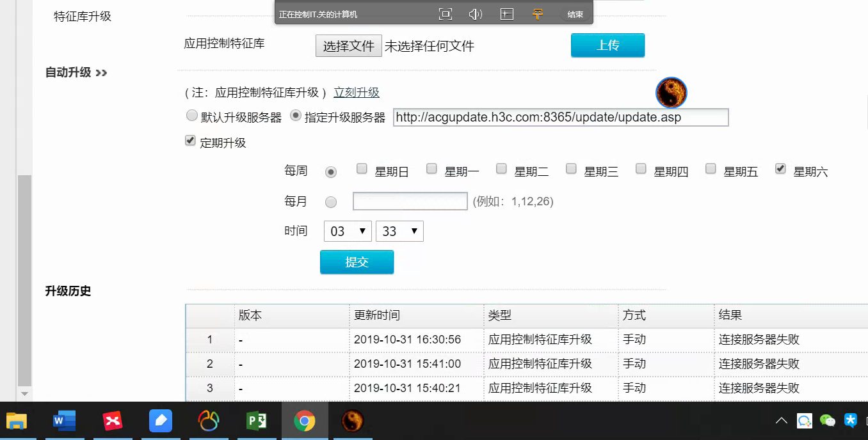Image resolution: width=868 pixels, height=440 pixels.
Task: Click the window layout icon in control bar
Action: pos(507,14)
